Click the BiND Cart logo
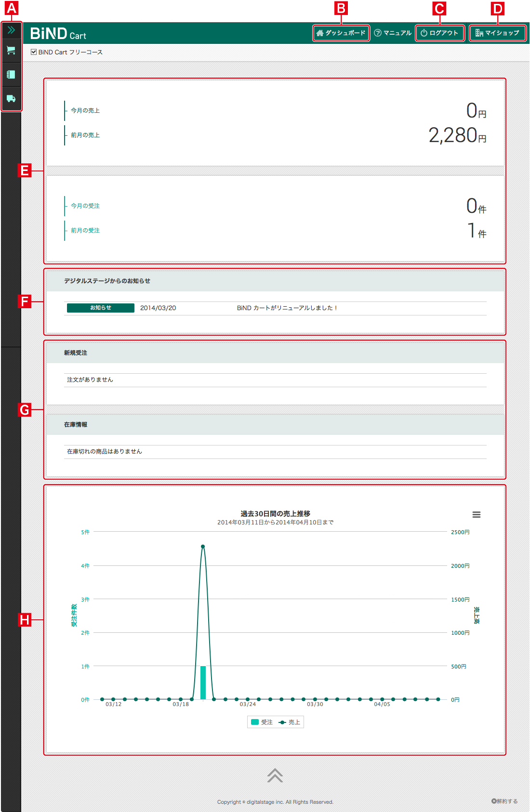This screenshot has width=530, height=812. click(x=58, y=33)
